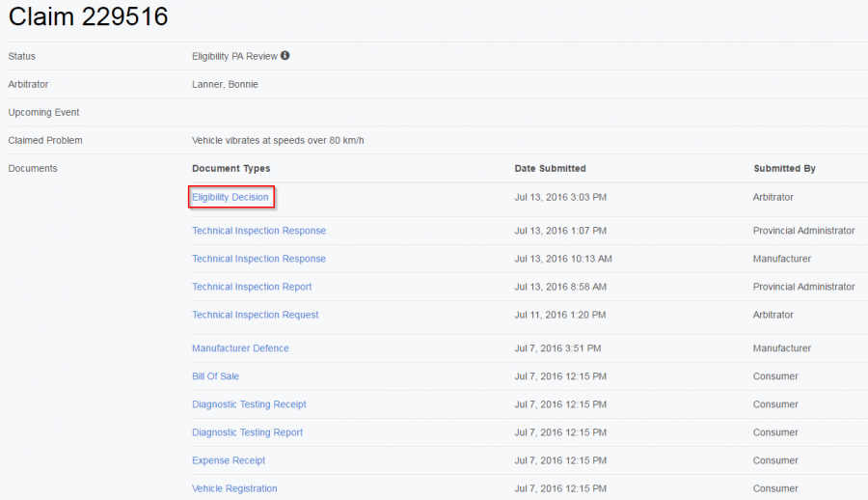
Task: Open the Technical Inspection Request link
Action: coord(255,315)
